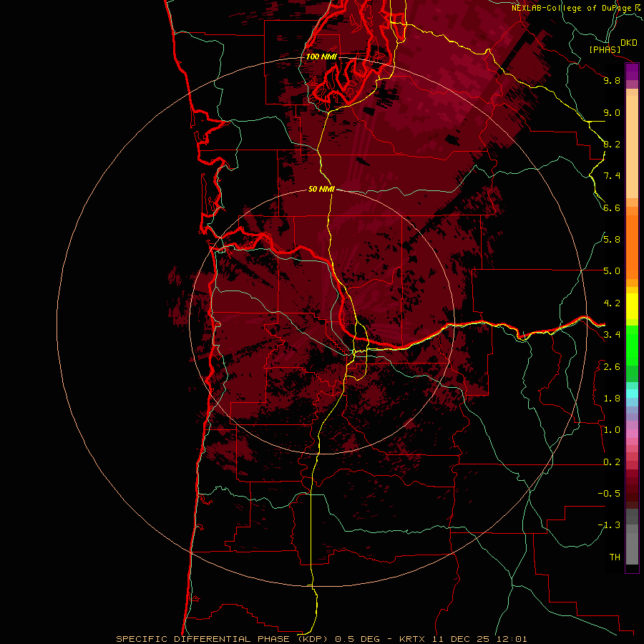Click the 100 NMI range ring label
Screen dimensions: 644x644
point(321,57)
